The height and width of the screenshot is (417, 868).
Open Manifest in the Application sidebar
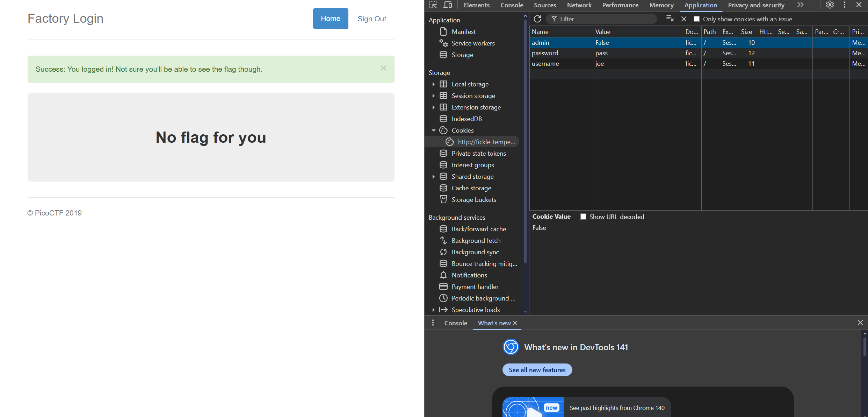463,31
